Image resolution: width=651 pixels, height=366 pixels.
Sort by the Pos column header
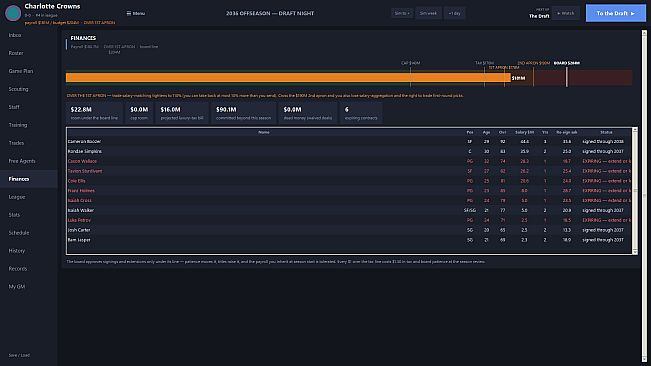470,132
